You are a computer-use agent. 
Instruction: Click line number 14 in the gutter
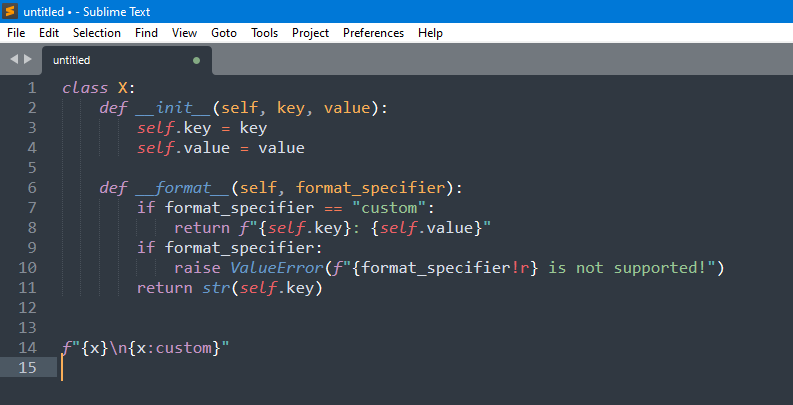pos(27,348)
